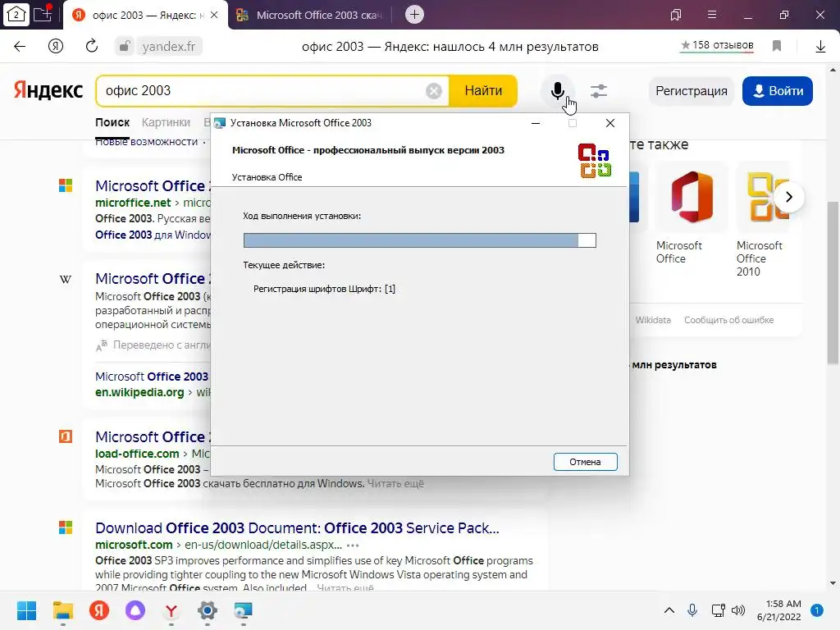Show next related item with arrow

[x=788, y=197]
